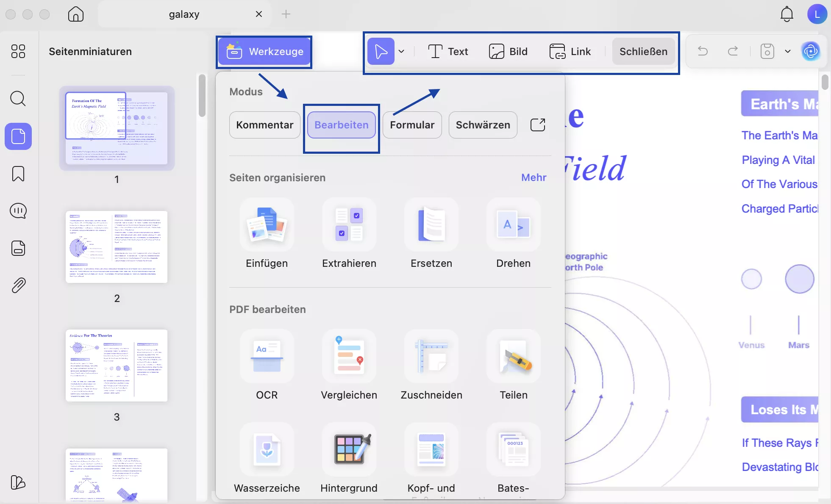Select the Zuschneiden crop tool
Viewport: 831px width, 504px height.
431,356
